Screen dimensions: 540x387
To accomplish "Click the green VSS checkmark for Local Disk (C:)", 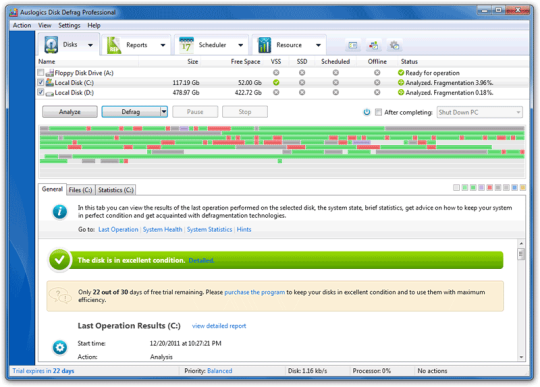I will 276,83.
